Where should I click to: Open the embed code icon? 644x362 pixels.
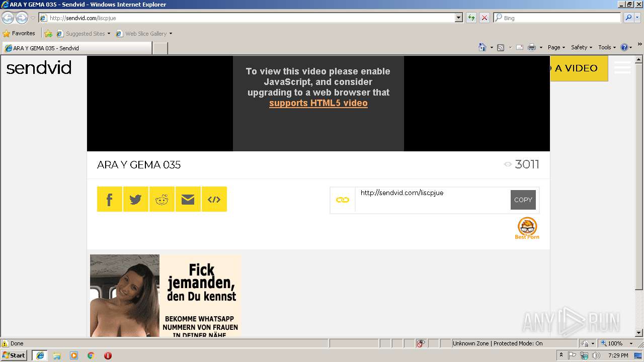click(214, 199)
